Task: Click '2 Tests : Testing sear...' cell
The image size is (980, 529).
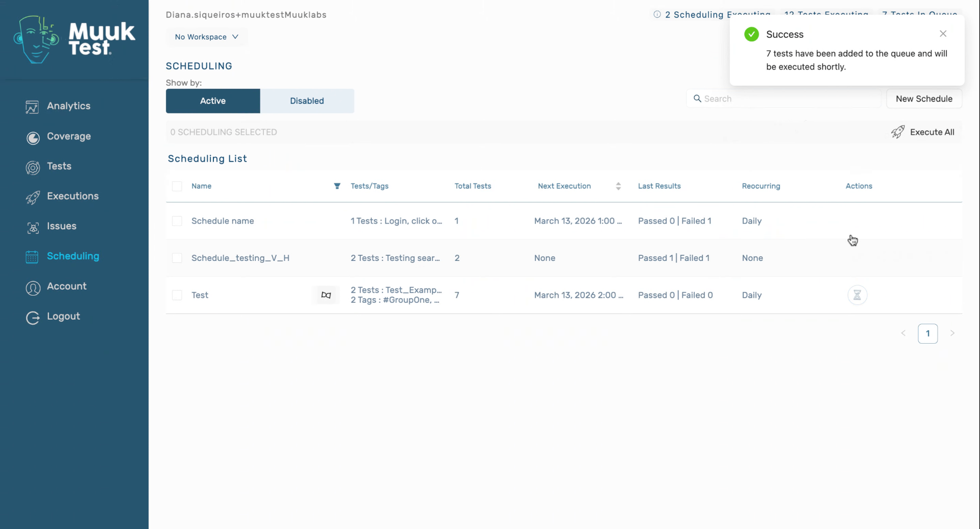Action: tap(395, 258)
